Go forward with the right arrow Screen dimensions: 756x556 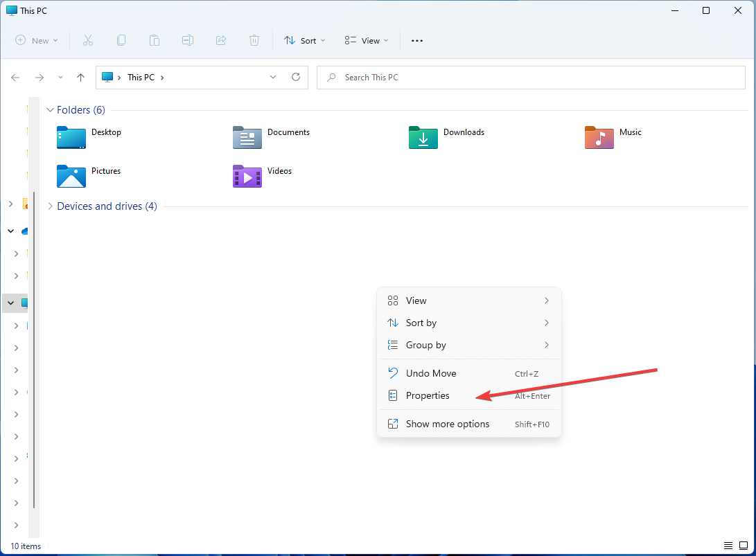[39, 78]
